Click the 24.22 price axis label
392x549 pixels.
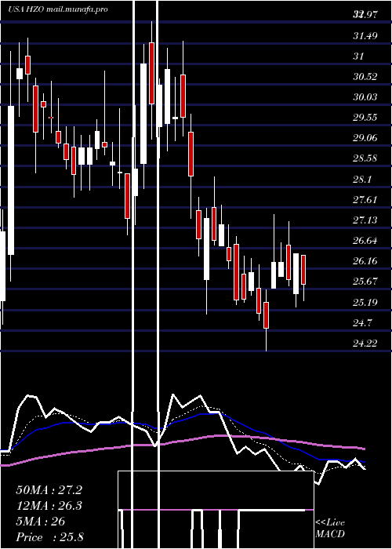click(365, 344)
